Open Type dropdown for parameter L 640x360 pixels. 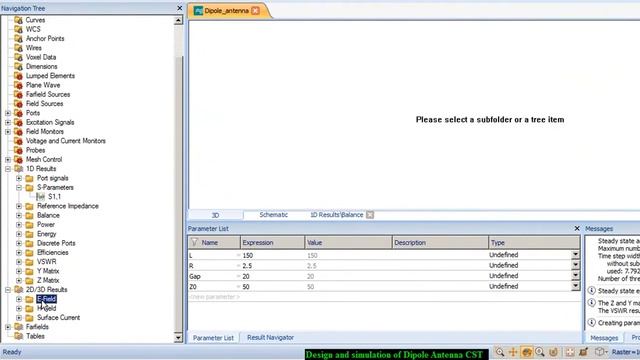(x=575, y=255)
